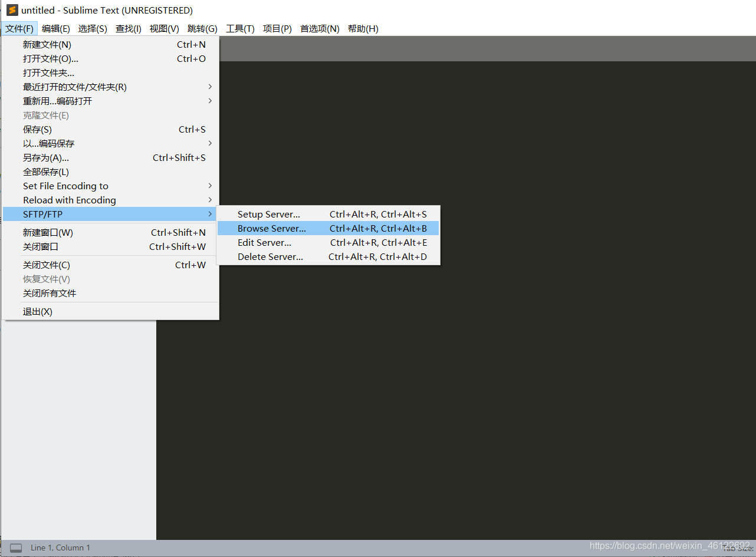Open the 首选项(N) menu
The width and height of the screenshot is (756, 557).
tap(320, 28)
